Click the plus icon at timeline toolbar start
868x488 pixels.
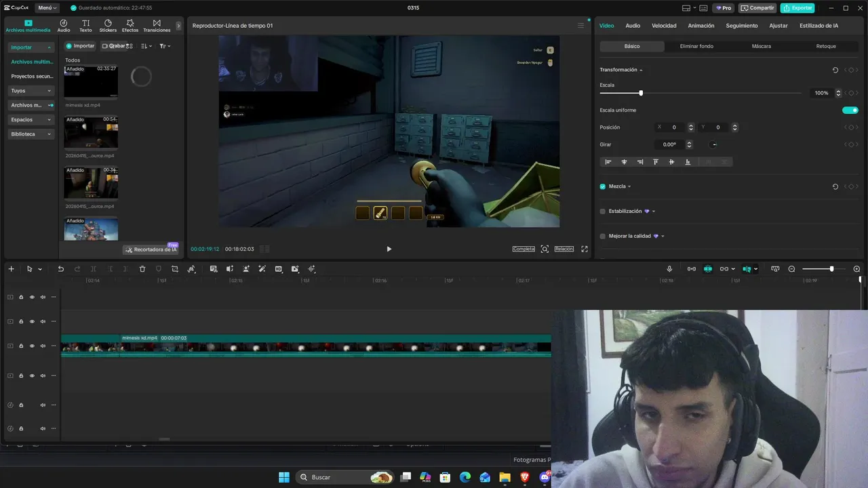click(x=11, y=269)
